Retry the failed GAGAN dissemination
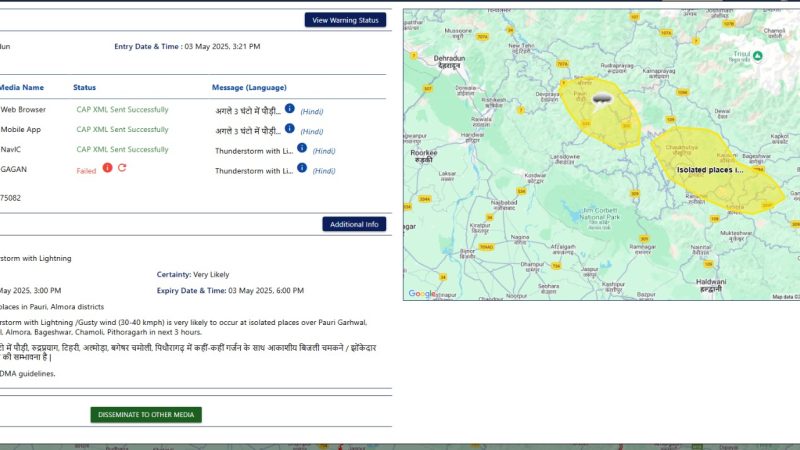 tap(122, 168)
